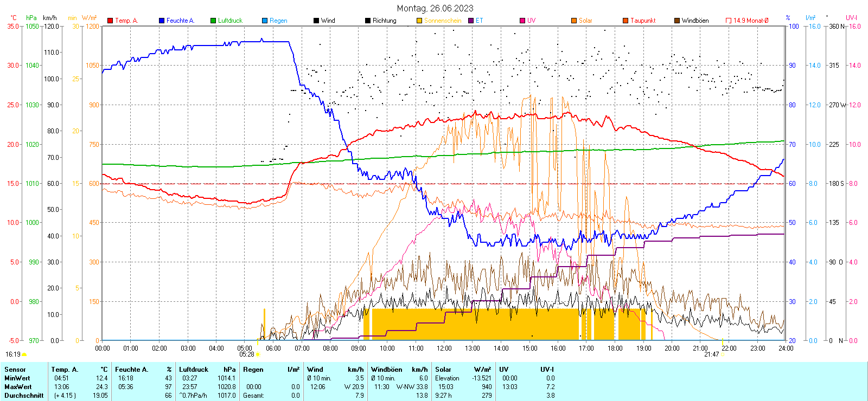
Task: Select the Durchschnitt row label
Action: (x=24, y=396)
